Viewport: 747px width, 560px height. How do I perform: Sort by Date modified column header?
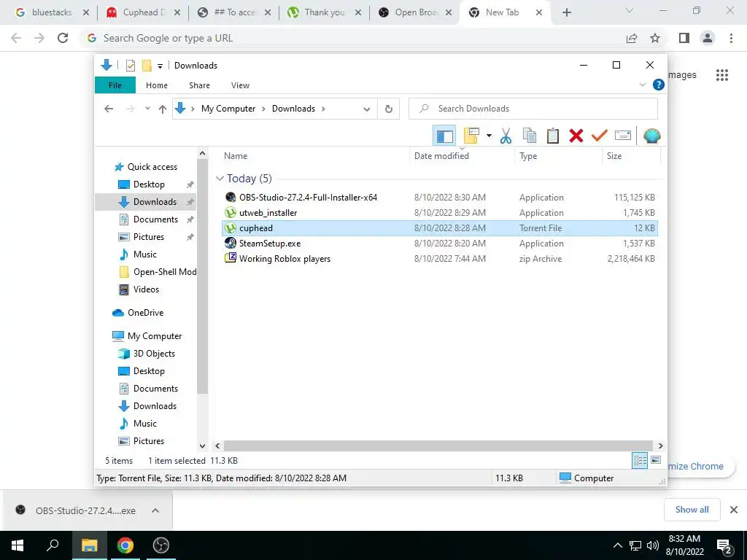click(x=441, y=156)
